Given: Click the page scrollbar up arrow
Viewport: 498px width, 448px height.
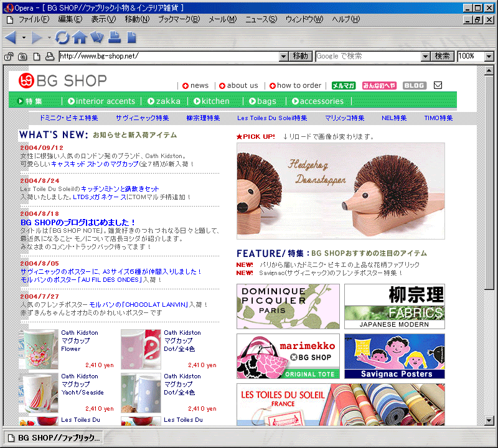Looking at the screenshot, I should (x=489, y=71).
